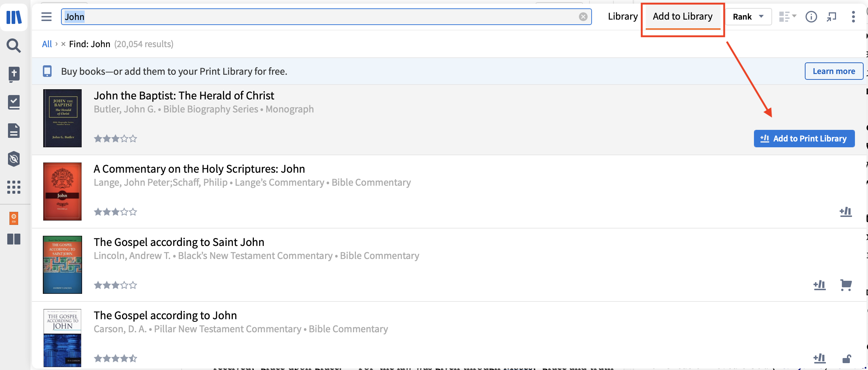Open the view layout options dropdown
This screenshot has height=370, width=868.
[788, 16]
